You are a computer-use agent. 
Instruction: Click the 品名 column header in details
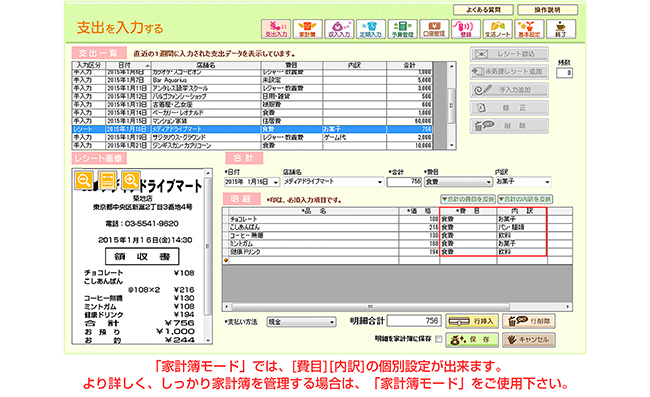315,211
